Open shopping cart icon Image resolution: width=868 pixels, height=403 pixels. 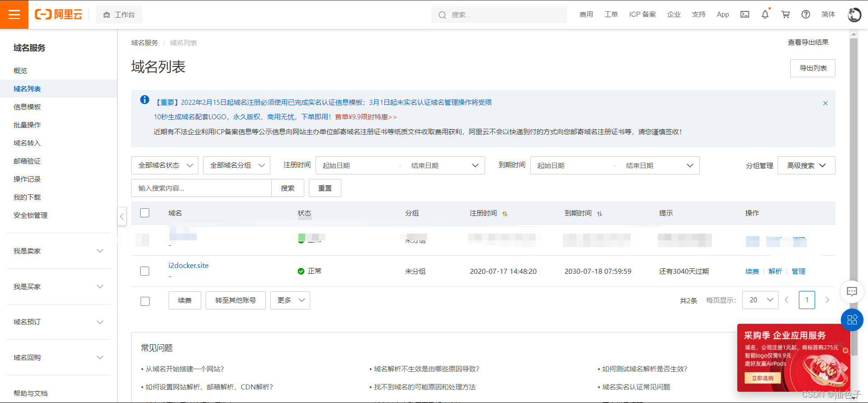coord(786,14)
